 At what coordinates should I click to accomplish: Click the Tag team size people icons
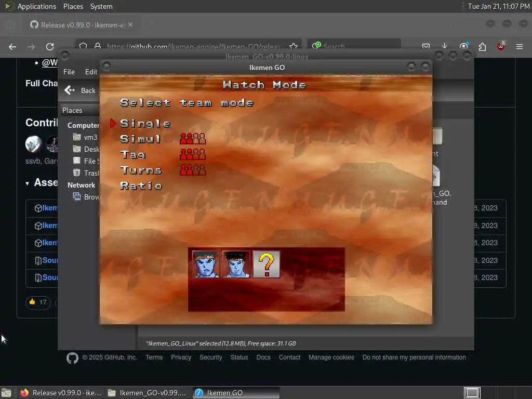(x=192, y=154)
